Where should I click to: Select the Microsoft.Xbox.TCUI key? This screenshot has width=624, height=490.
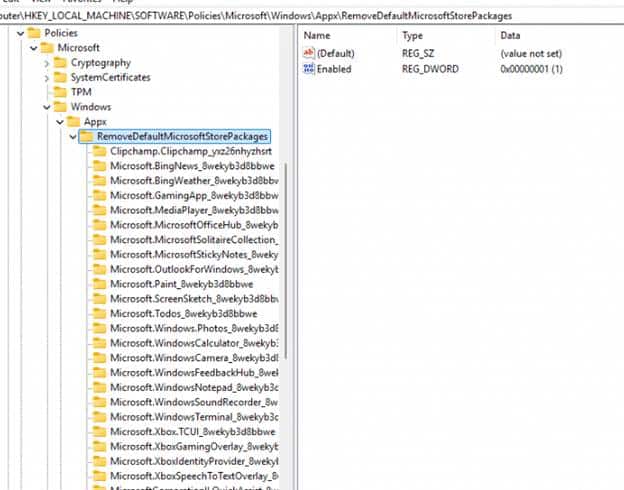click(193, 431)
